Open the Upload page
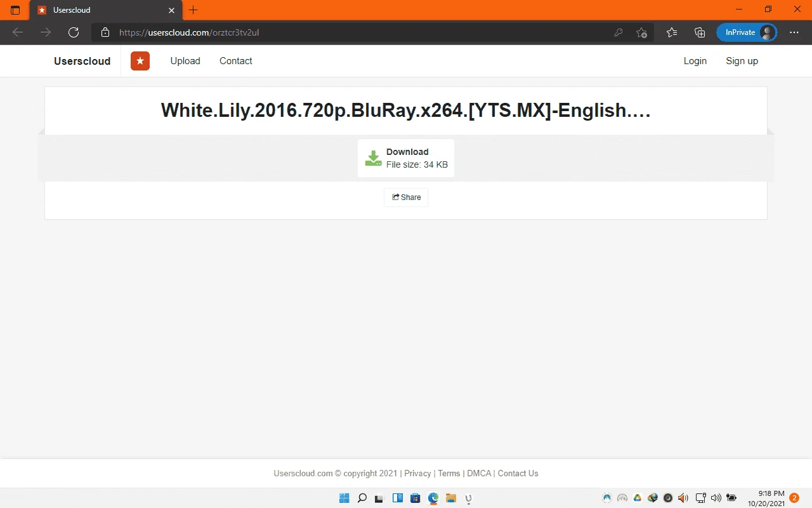Screen dimensions: 812x508 coord(185,61)
